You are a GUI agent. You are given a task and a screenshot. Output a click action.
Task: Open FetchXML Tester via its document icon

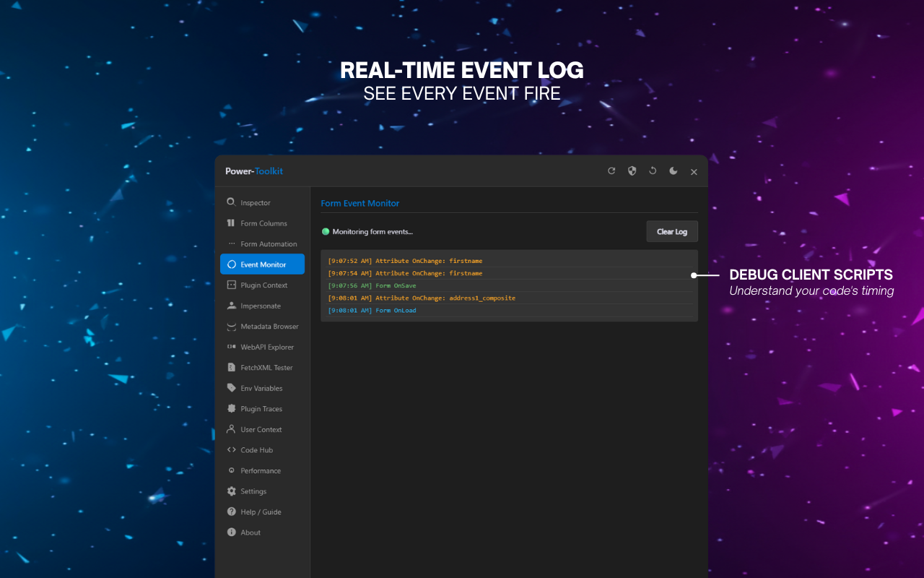click(x=231, y=367)
